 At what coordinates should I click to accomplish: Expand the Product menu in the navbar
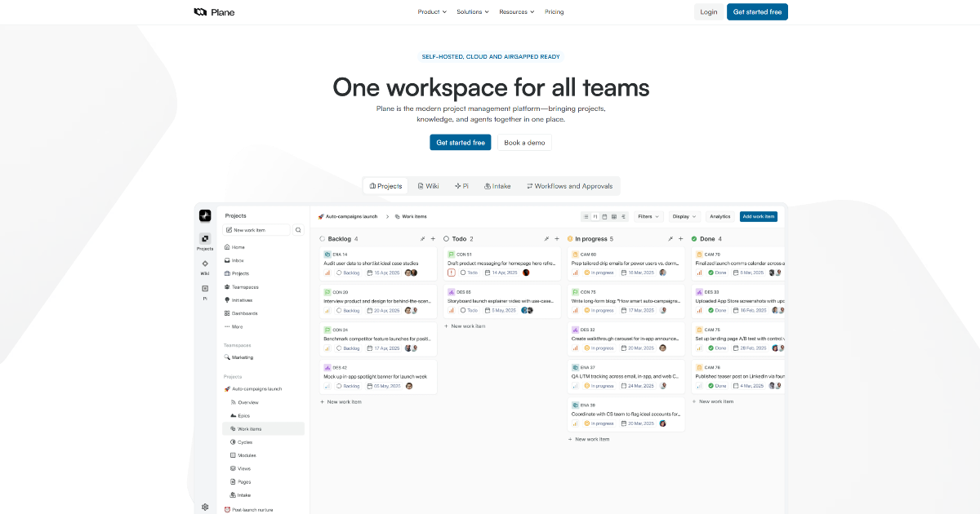pyautogui.click(x=432, y=11)
